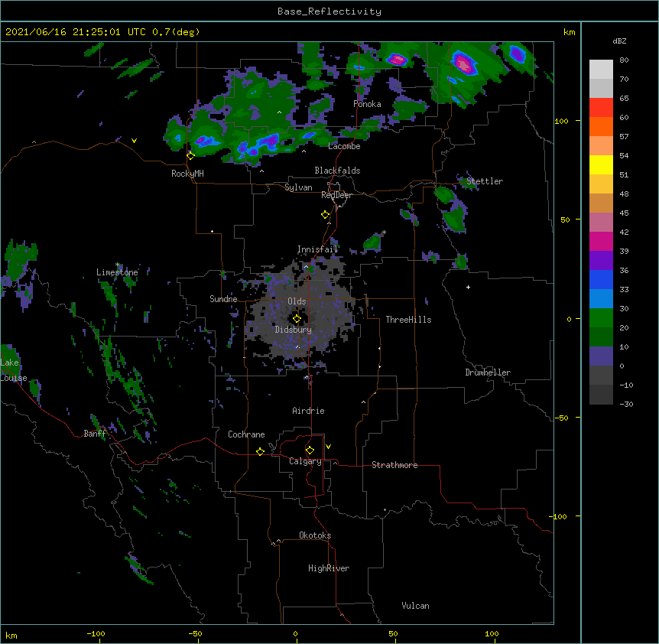
Task: Click the legend value 65
Action: (x=624, y=99)
